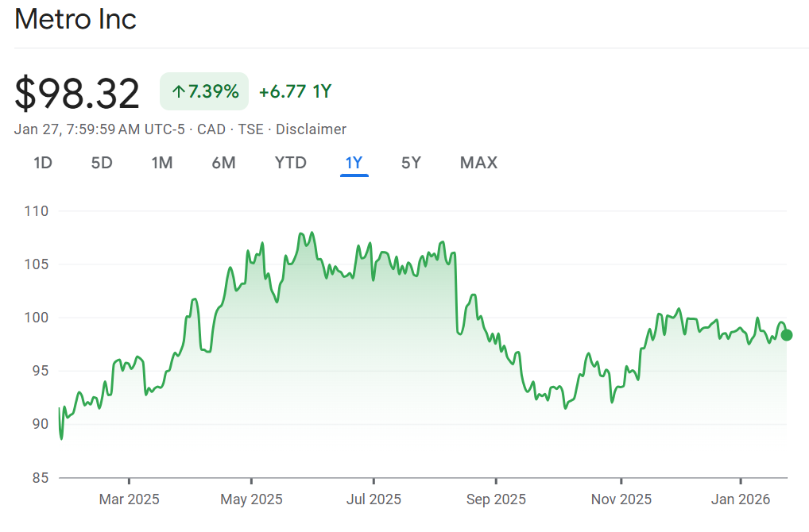Click the green up arrow icon
Image resolution: width=809 pixels, height=532 pixels.
(x=178, y=92)
